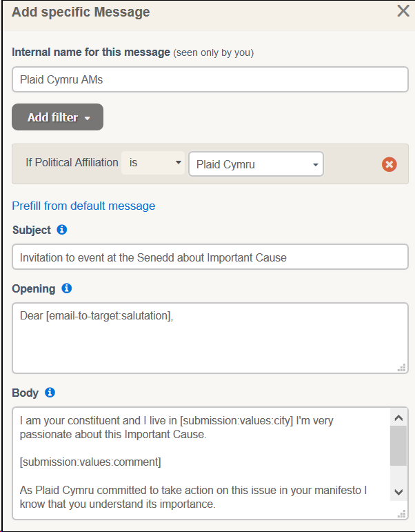
Task: Click inside the Body text area
Action: click(x=201, y=463)
